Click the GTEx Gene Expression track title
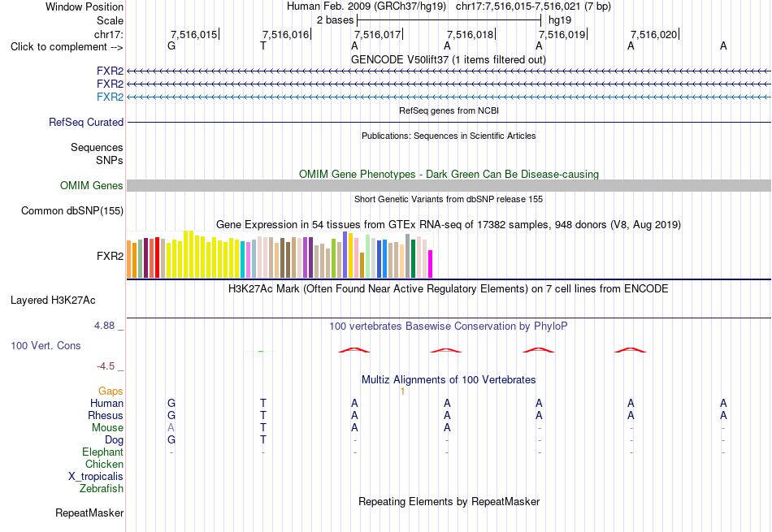 449,225
